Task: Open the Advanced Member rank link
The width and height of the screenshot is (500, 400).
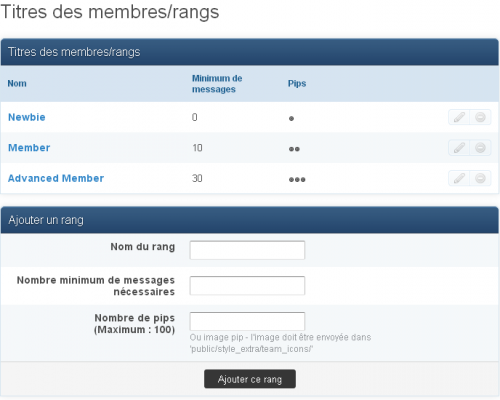Action: point(56,178)
